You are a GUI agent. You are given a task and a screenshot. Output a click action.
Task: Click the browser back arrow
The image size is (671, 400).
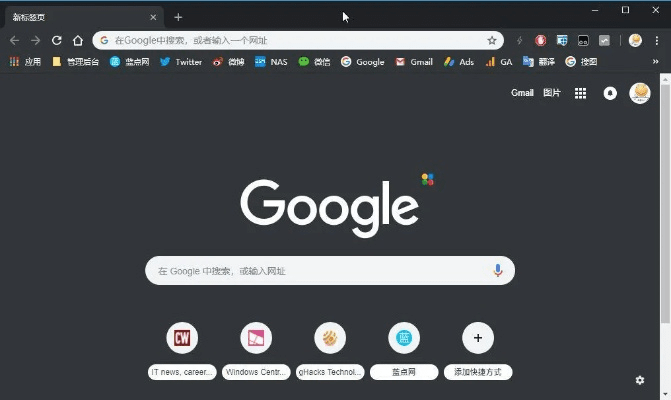[14, 41]
